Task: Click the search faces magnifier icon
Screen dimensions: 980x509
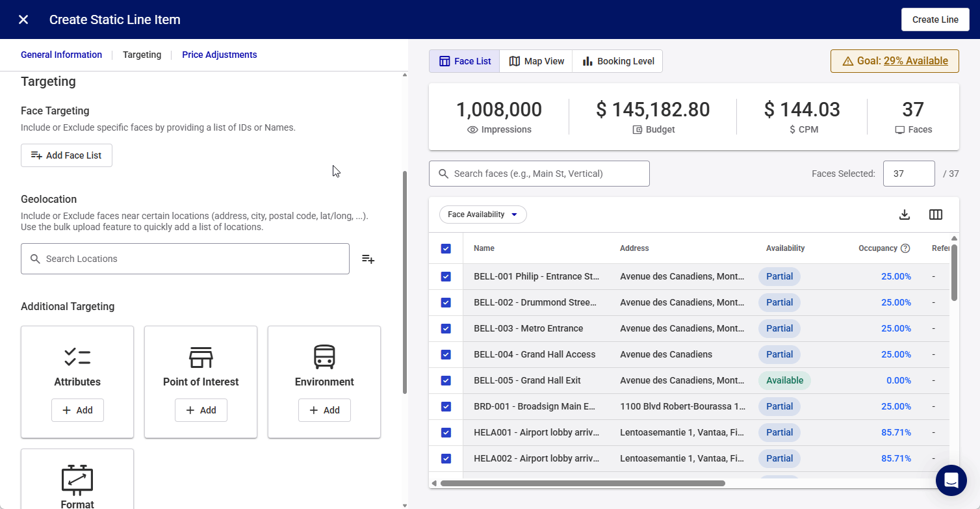Action: (x=444, y=174)
